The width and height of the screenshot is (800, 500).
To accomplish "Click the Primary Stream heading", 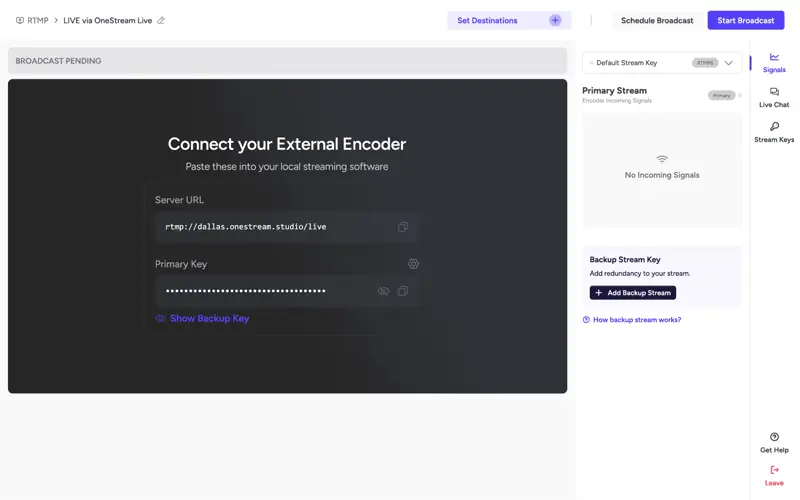I will click(x=614, y=90).
